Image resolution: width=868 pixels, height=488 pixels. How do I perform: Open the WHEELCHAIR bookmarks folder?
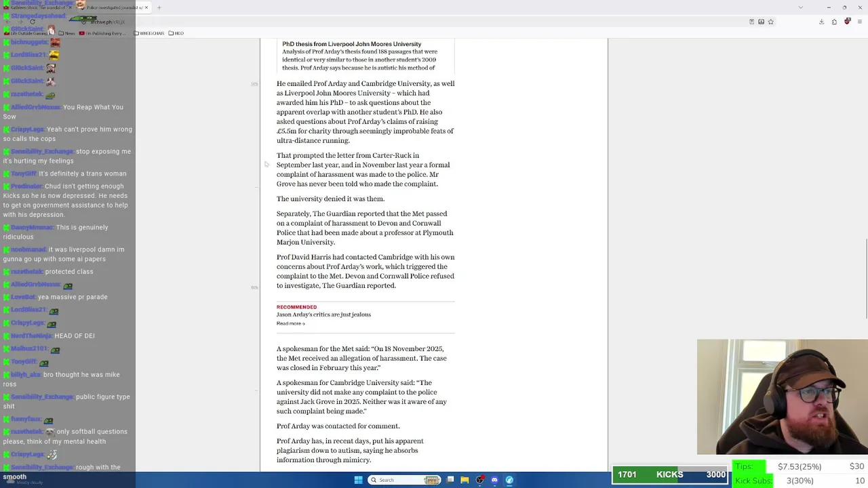coord(149,33)
